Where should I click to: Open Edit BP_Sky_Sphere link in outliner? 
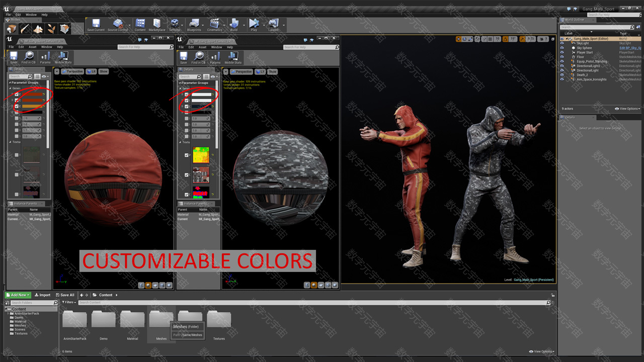pyautogui.click(x=630, y=48)
